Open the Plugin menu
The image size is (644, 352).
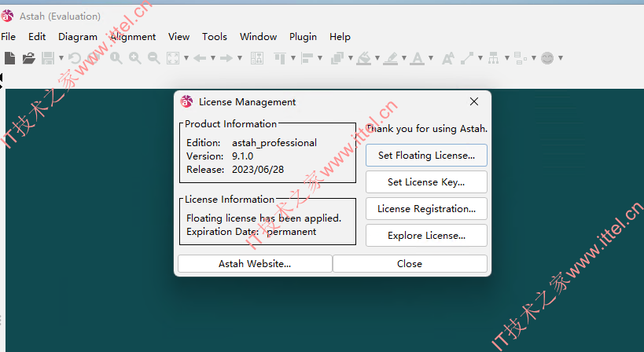click(303, 37)
